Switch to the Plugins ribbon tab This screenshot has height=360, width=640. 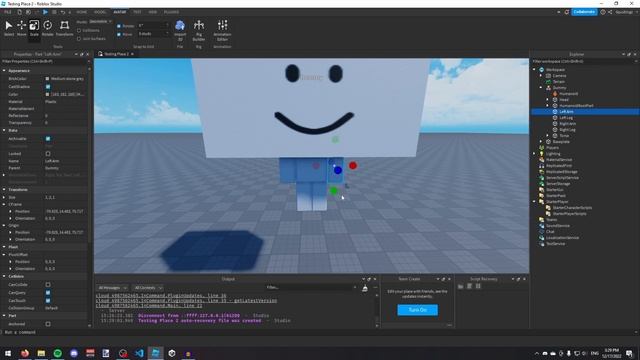pyautogui.click(x=171, y=12)
